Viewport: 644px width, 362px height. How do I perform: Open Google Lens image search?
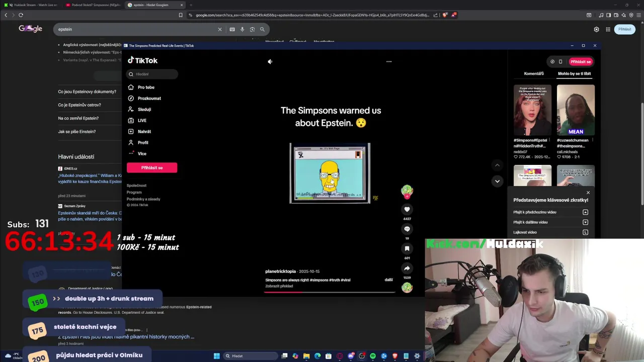coord(252,29)
